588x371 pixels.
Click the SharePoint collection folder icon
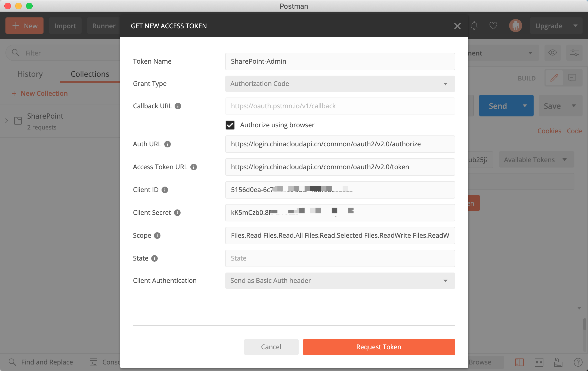click(18, 121)
